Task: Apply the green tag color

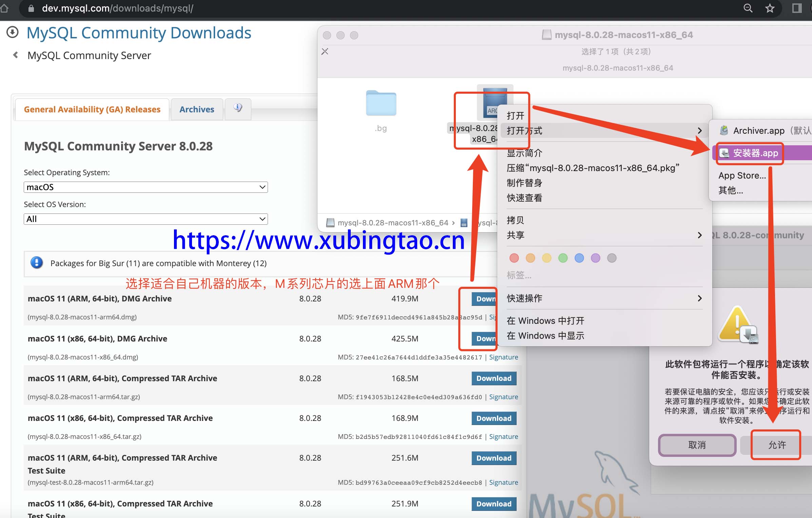Action: pyautogui.click(x=563, y=258)
